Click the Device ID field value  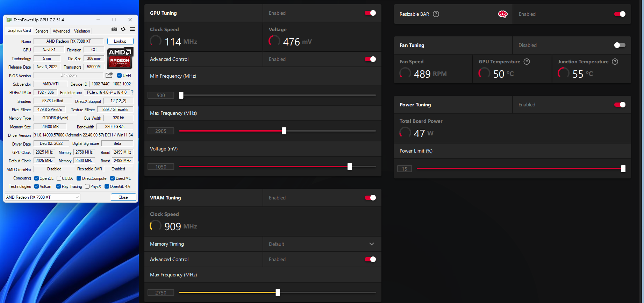coord(111,84)
